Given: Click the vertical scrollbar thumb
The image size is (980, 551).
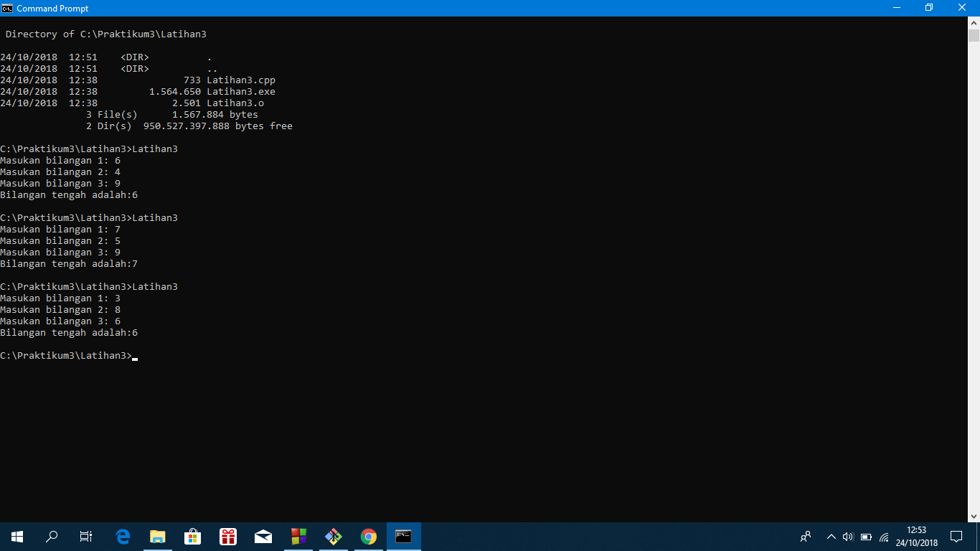Looking at the screenshot, I should (x=974, y=36).
